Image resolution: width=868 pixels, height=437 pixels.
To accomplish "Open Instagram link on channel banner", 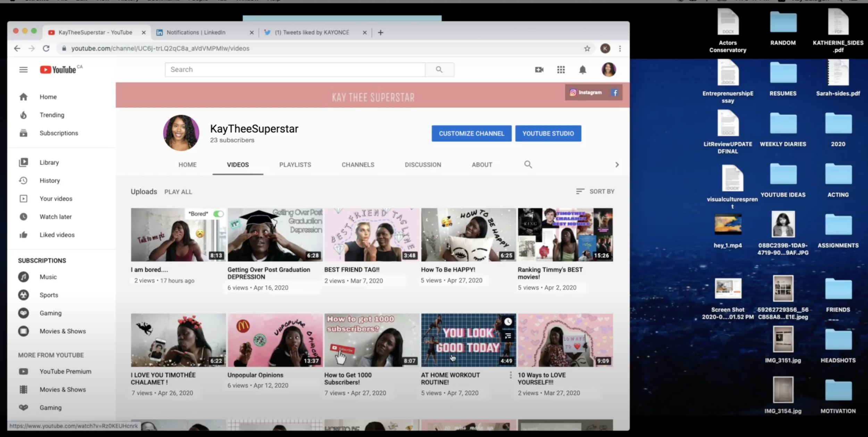I will [586, 92].
